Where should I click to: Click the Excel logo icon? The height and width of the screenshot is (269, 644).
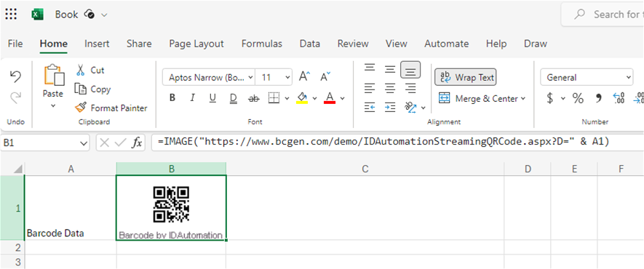pos(37,15)
